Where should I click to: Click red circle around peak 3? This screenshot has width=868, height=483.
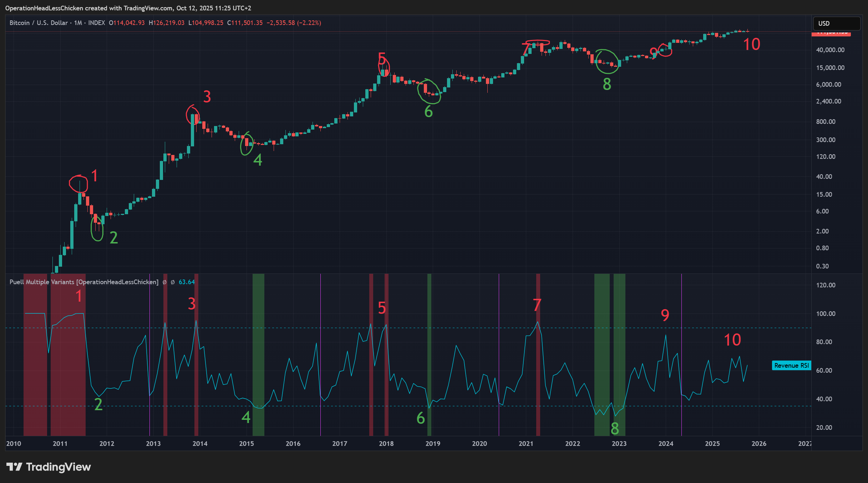(x=192, y=114)
